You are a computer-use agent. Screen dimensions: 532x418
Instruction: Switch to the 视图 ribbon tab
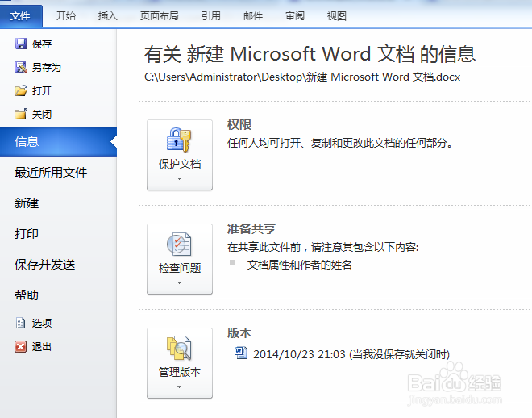pyautogui.click(x=337, y=15)
